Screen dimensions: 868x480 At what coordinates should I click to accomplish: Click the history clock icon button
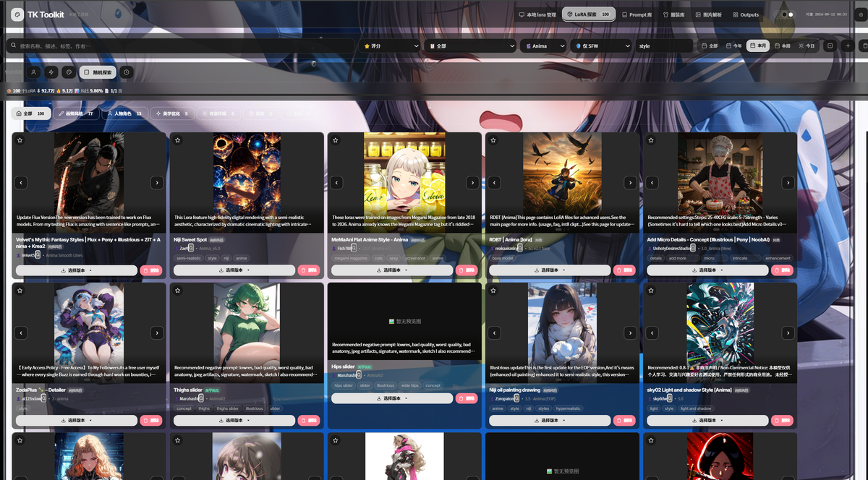[127, 72]
